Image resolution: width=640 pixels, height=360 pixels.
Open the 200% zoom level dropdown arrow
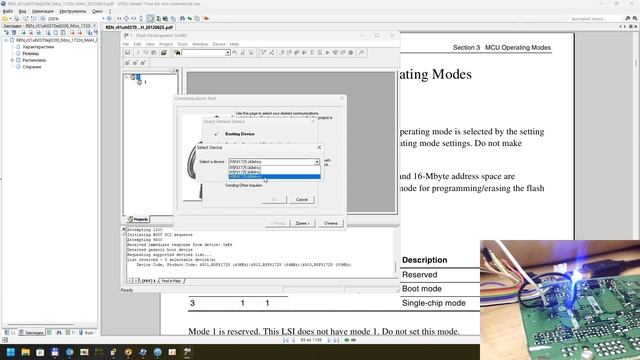pos(103,18)
